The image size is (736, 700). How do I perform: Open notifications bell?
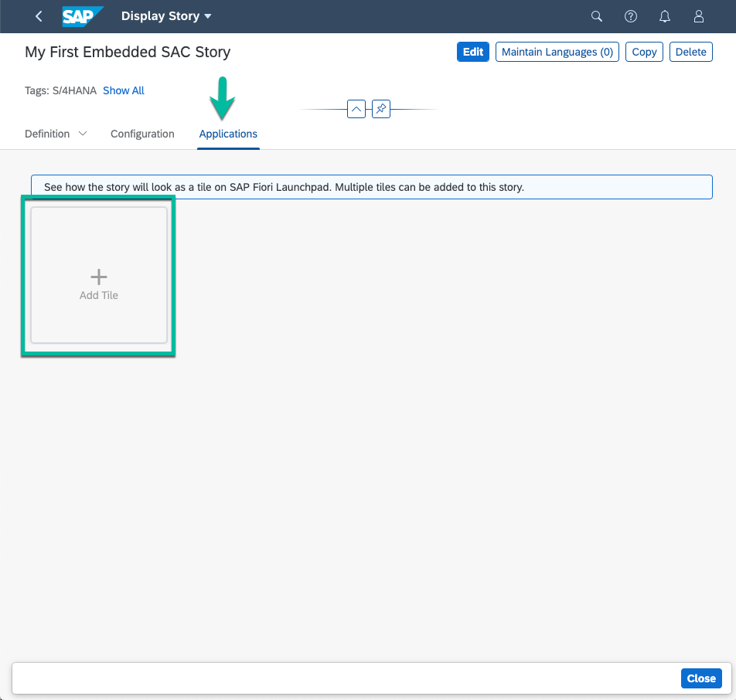(664, 16)
